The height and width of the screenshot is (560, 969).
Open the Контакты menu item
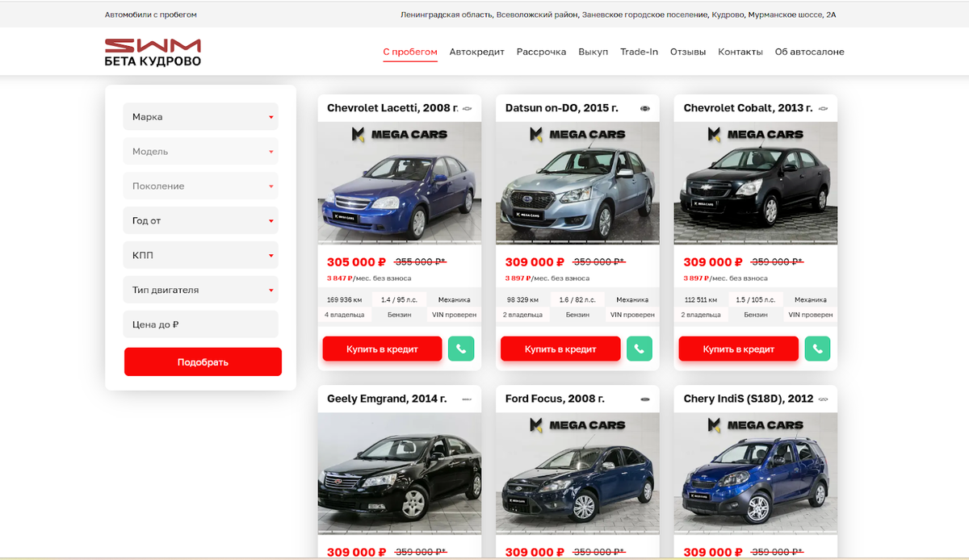(x=740, y=52)
